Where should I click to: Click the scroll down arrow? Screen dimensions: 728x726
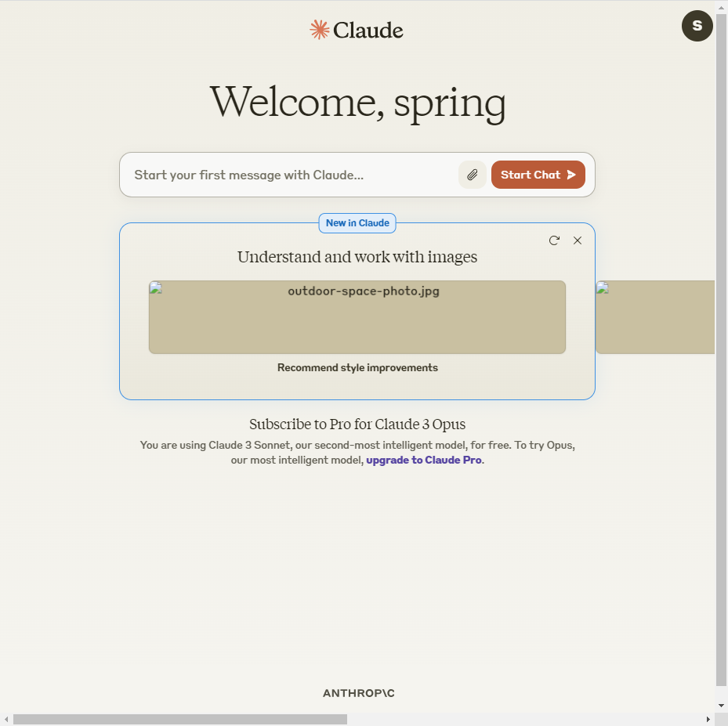(722, 706)
